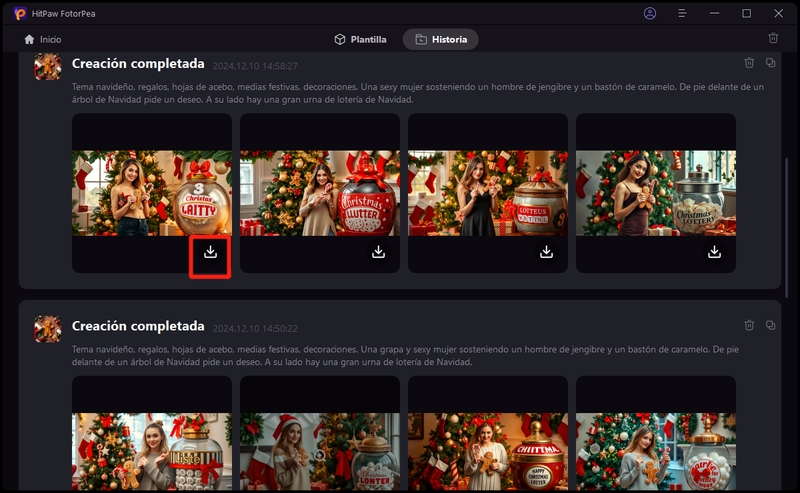Screen dimensions: 800x493
Task: Click the home icon next to Inicio
Action: coord(29,39)
